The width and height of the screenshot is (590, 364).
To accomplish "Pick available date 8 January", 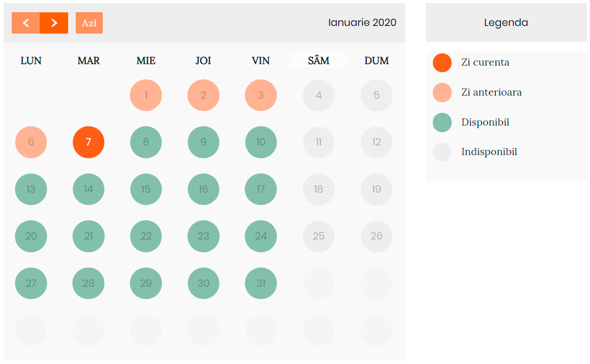I will [x=146, y=142].
